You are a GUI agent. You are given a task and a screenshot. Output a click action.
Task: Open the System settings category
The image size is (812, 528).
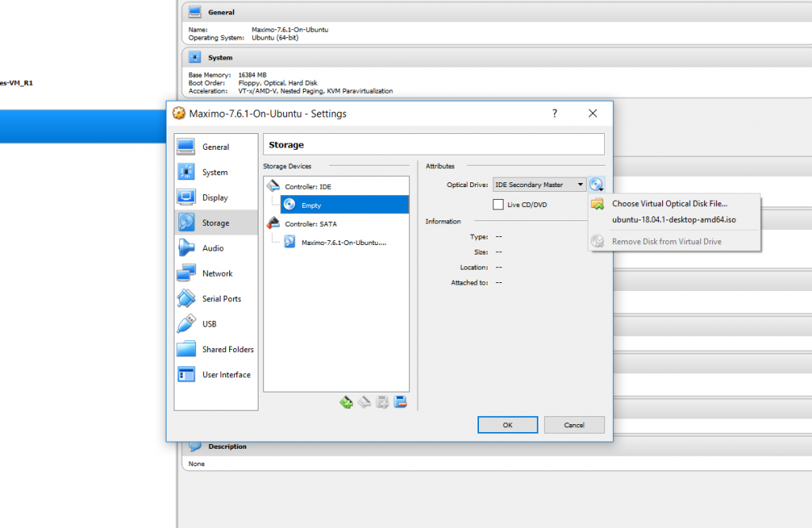(x=216, y=172)
